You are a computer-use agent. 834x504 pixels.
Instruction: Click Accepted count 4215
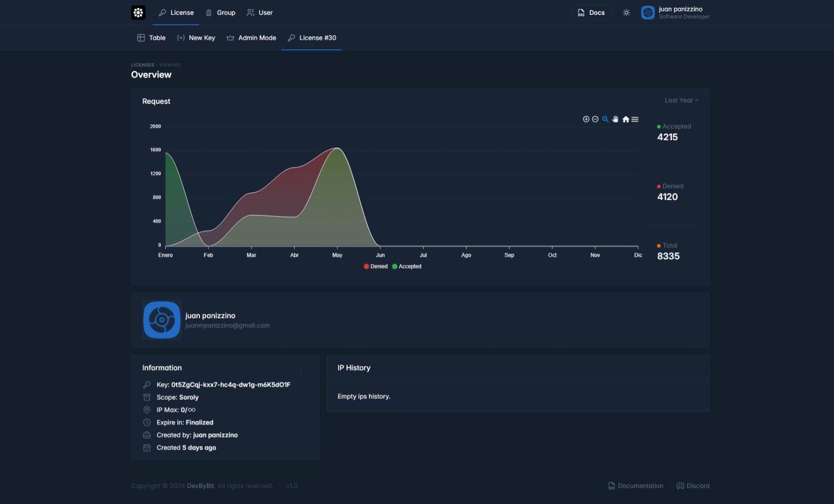click(668, 137)
